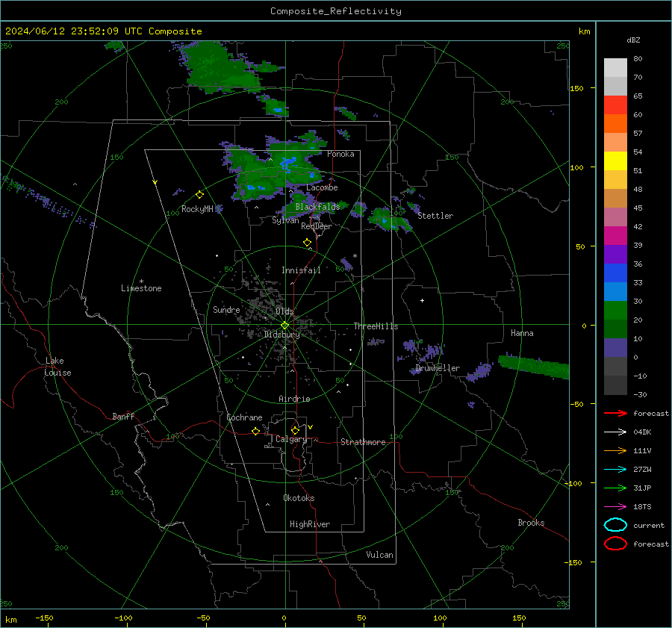The width and height of the screenshot is (672, 628).
Task: Click the Banff label
Action: pyautogui.click(x=123, y=417)
